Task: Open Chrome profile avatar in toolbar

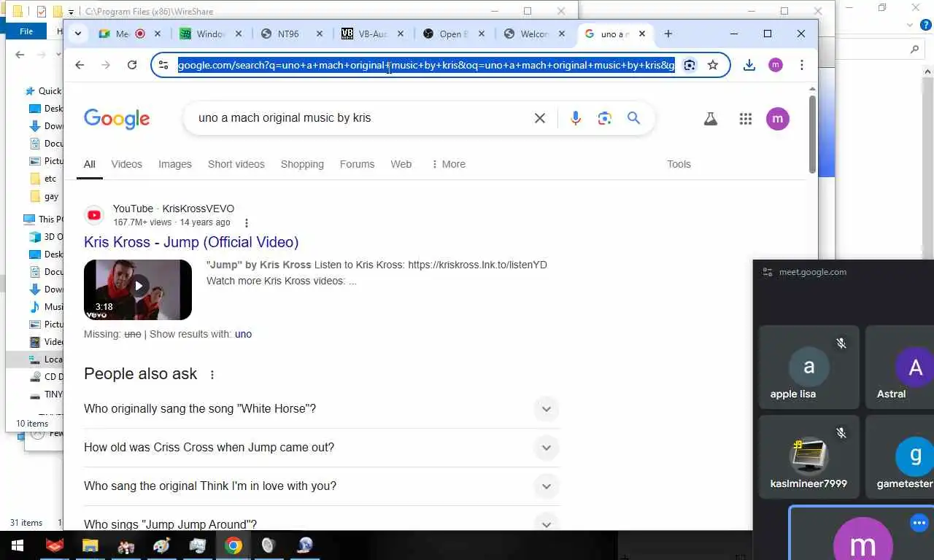Action: [x=776, y=65]
